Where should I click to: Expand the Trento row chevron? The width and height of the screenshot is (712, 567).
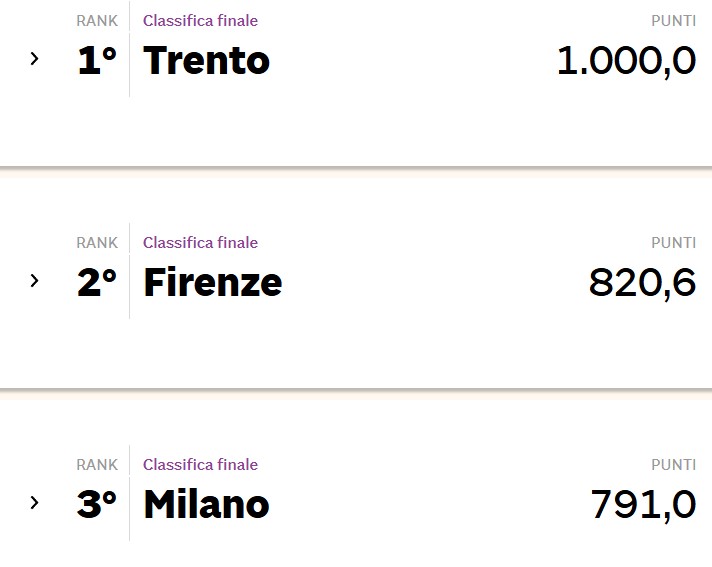coord(34,59)
